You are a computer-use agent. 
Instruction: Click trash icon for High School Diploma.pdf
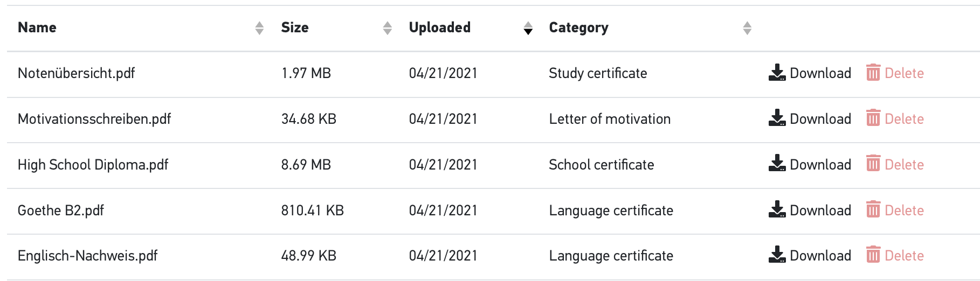click(x=873, y=164)
